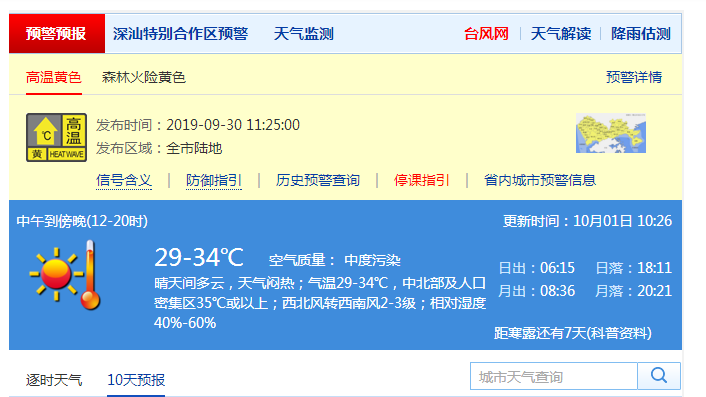This screenshot has width=706, height=397.
Task: Open the 防御指引 link
Action: click(214, 180)
